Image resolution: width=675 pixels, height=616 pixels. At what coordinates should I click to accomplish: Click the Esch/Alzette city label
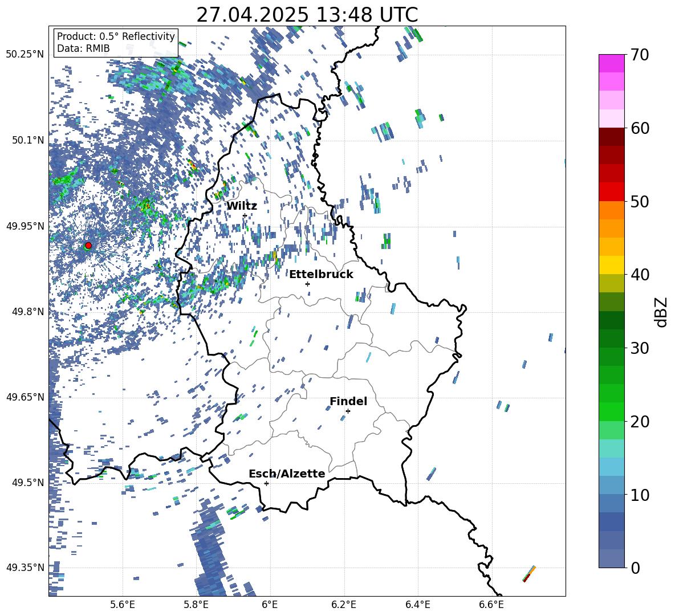pos(287,474)
